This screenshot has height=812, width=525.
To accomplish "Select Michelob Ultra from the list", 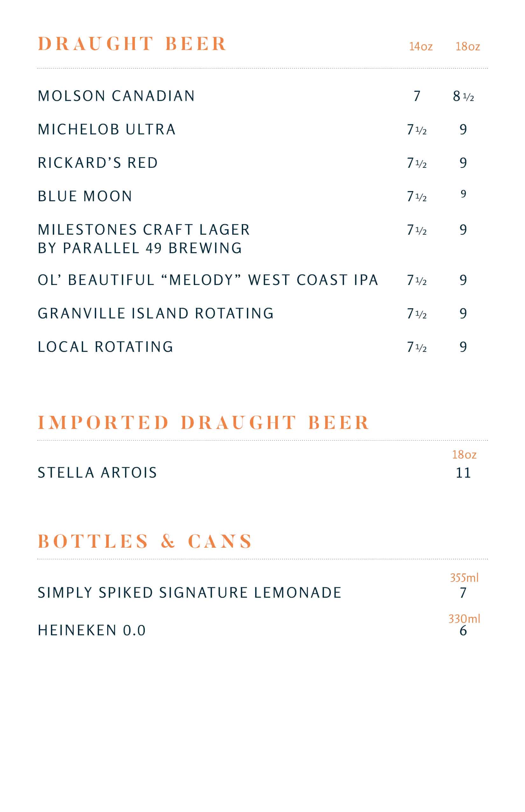I will [107, 129].
